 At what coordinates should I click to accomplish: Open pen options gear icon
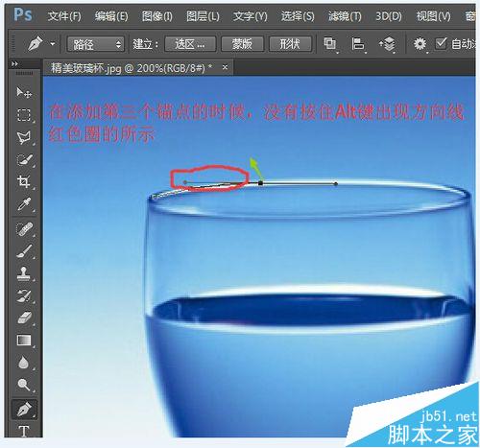(420, 44)
